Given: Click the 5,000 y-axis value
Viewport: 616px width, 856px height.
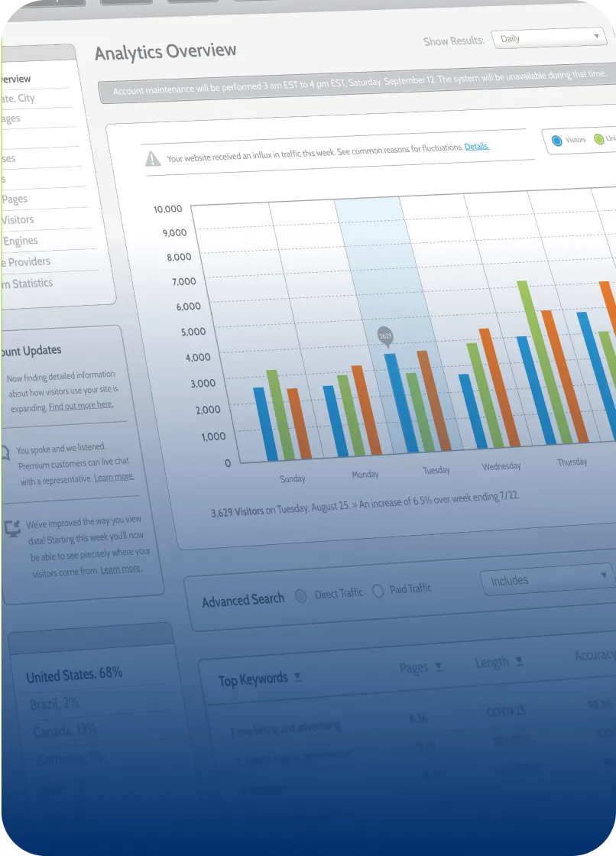Looking at the screenshot, I should pyautogui.click(x=193, y=332).
